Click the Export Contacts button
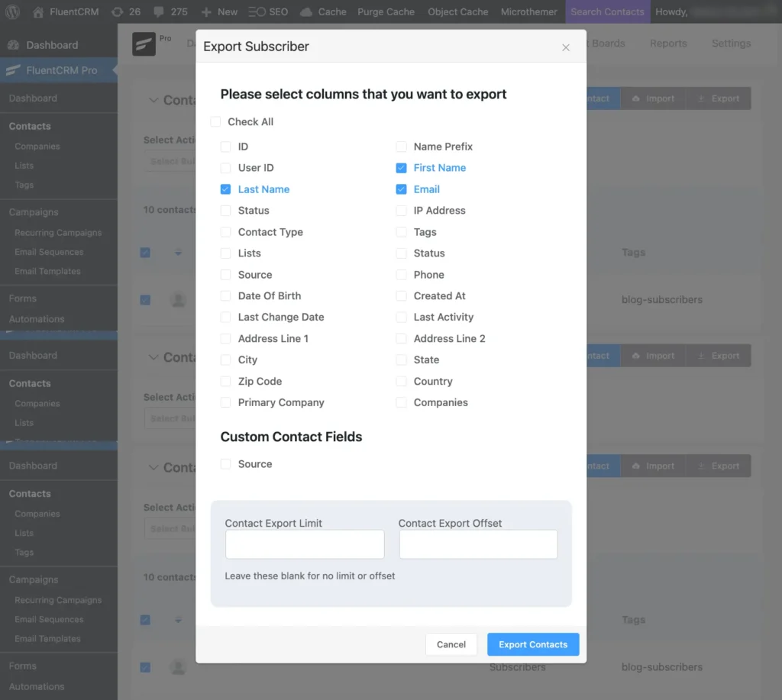 coord(532,644)
